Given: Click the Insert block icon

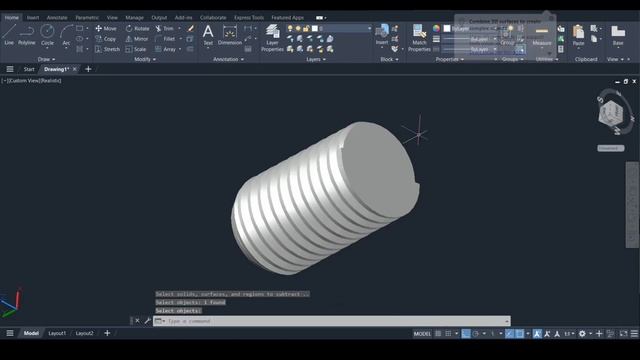Looking at the screenshot, I should tap(382, 33).
